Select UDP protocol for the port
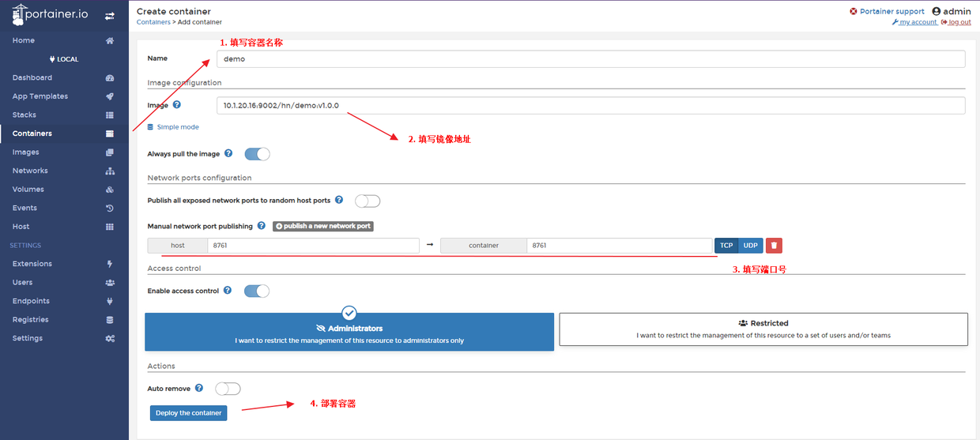This screenshot has width=980, height=440. 750,246
